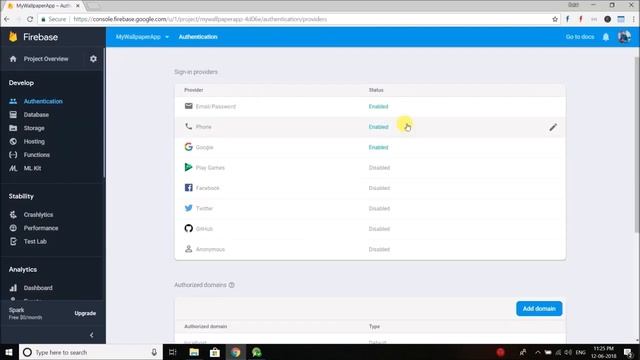Click the GitHub octocat icon

188,228
